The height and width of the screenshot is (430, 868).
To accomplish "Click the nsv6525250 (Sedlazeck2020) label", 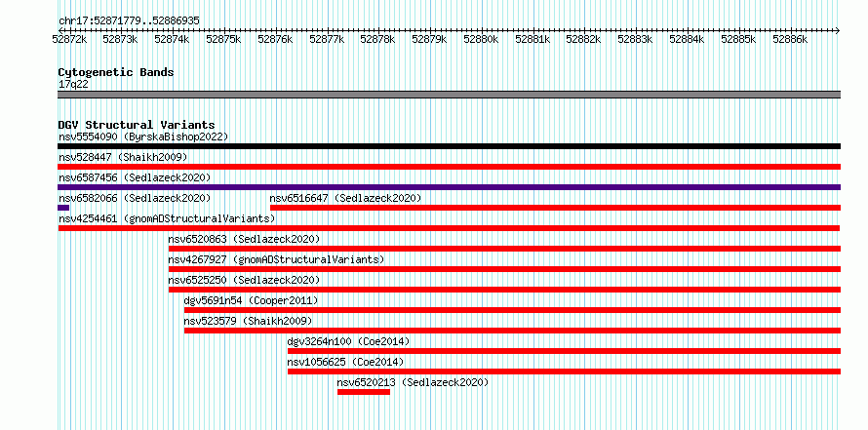I will click(x=244, y=280).
